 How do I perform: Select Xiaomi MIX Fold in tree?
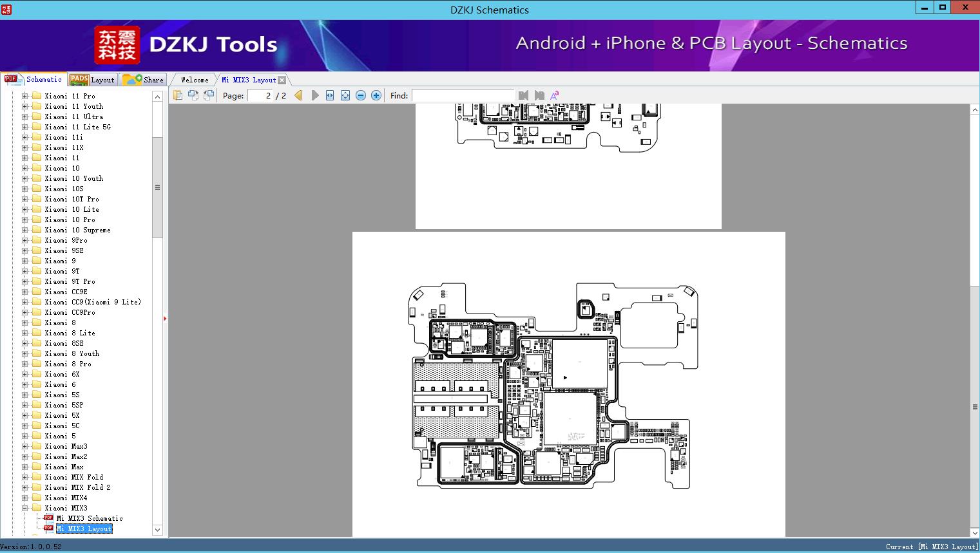point(73,477)
